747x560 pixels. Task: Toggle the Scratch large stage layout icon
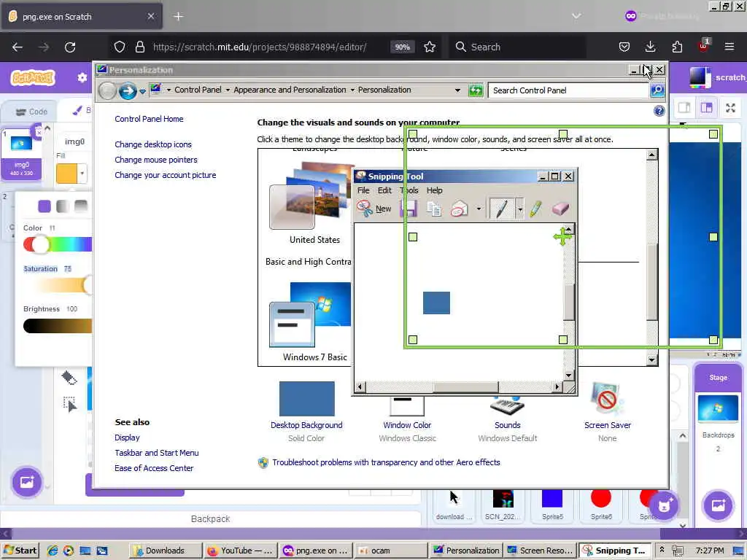point(706,108)
